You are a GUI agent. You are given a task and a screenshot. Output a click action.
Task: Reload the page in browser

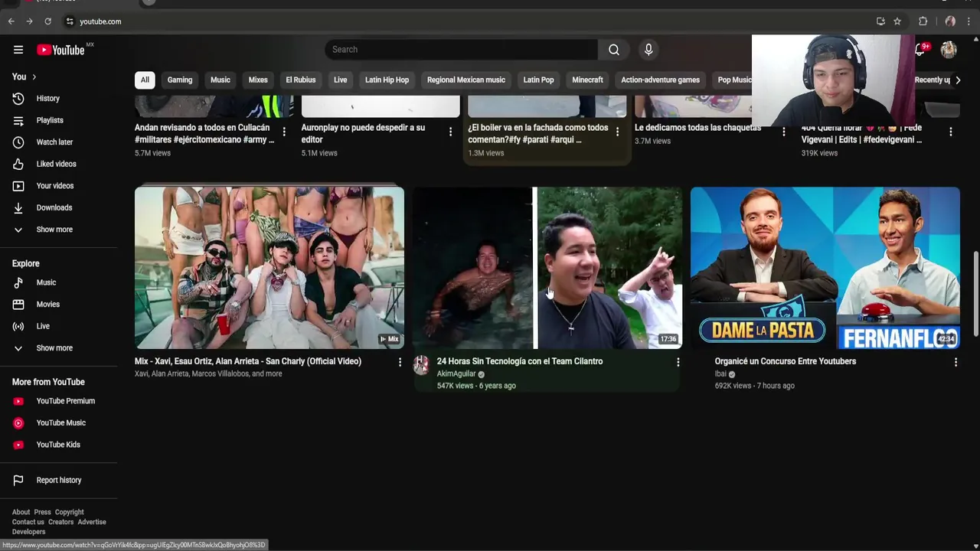[x=47, y=21]
